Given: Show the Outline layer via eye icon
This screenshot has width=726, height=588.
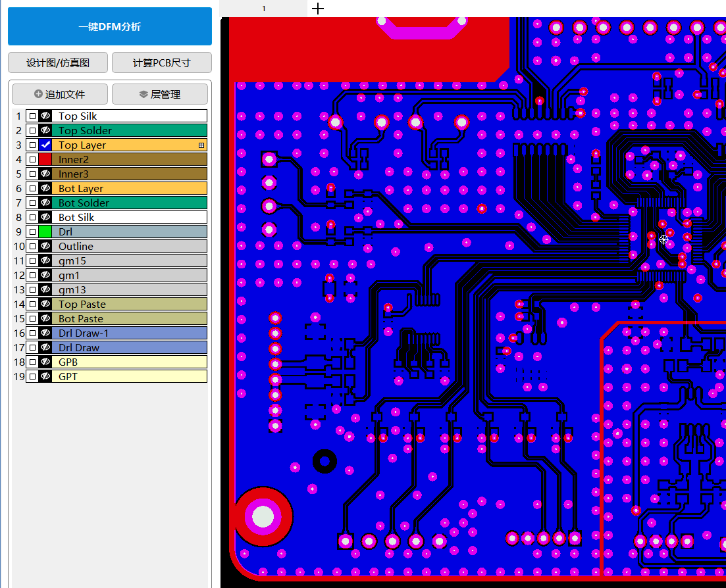Looking at the screenshot, I should click(45, 246).
